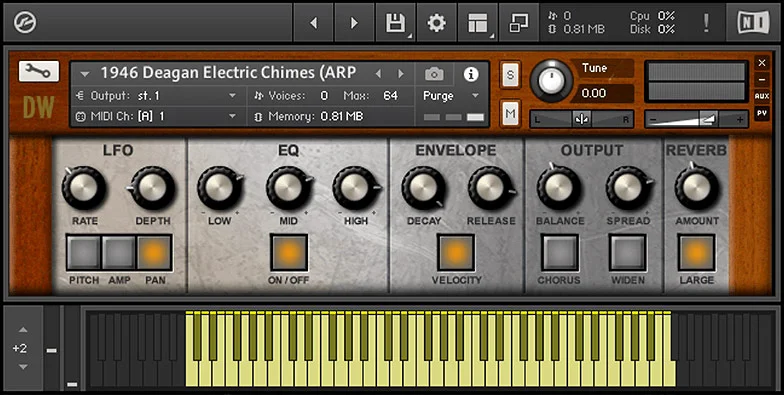Open the MIDI Ch dropdown
The image size is (784, 395).
point(232,116)
